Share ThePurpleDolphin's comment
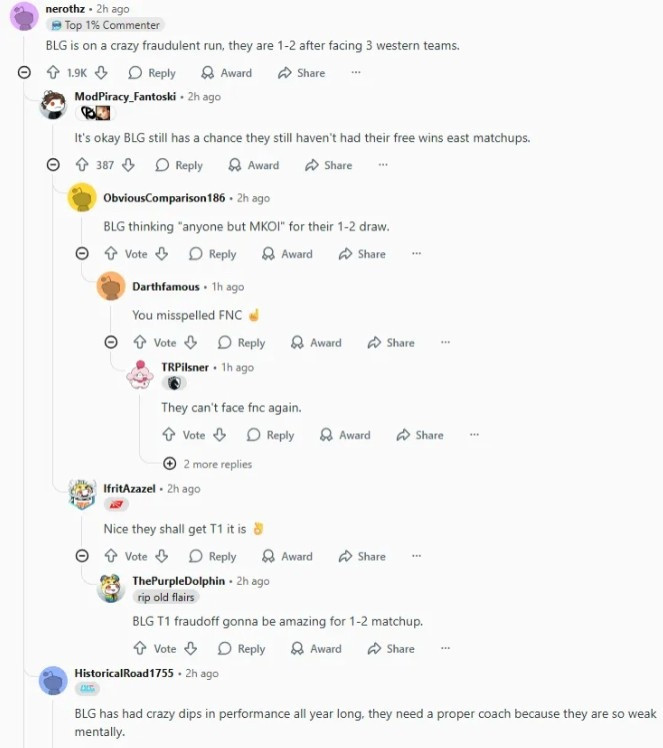Image resolution: width=663 pixels, height=748 pixels. pos(391,649)
